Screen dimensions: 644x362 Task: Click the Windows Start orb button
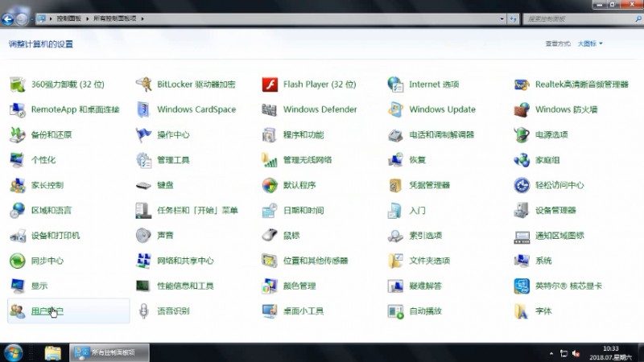[13, 352]
